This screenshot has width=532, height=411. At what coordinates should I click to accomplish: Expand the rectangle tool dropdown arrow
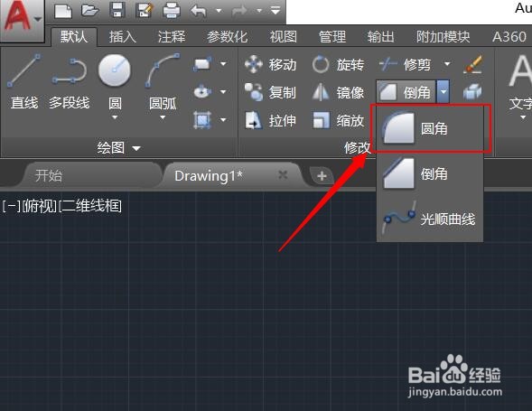click(223, 64)
